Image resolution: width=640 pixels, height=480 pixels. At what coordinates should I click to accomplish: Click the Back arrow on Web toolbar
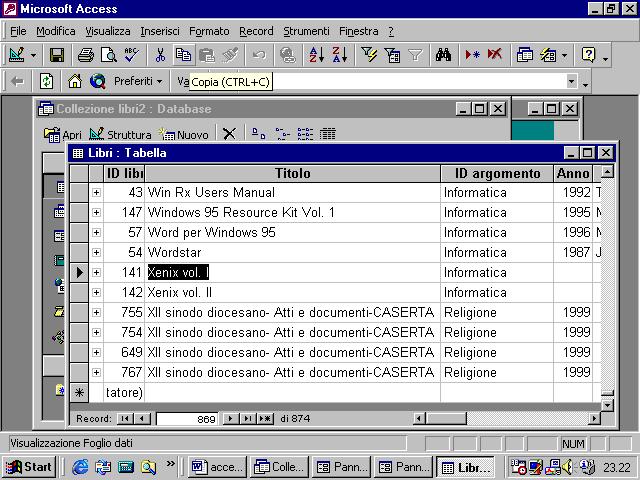(x=17, y=82)
